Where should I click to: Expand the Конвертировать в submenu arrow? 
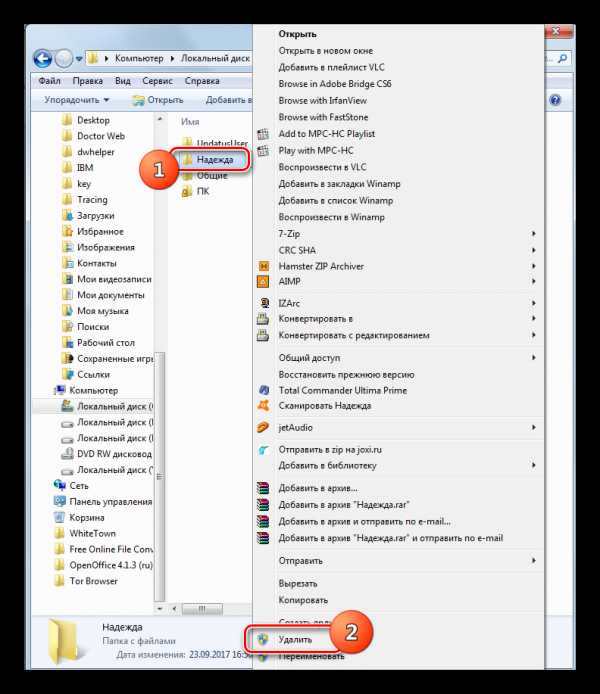point(534,318)
